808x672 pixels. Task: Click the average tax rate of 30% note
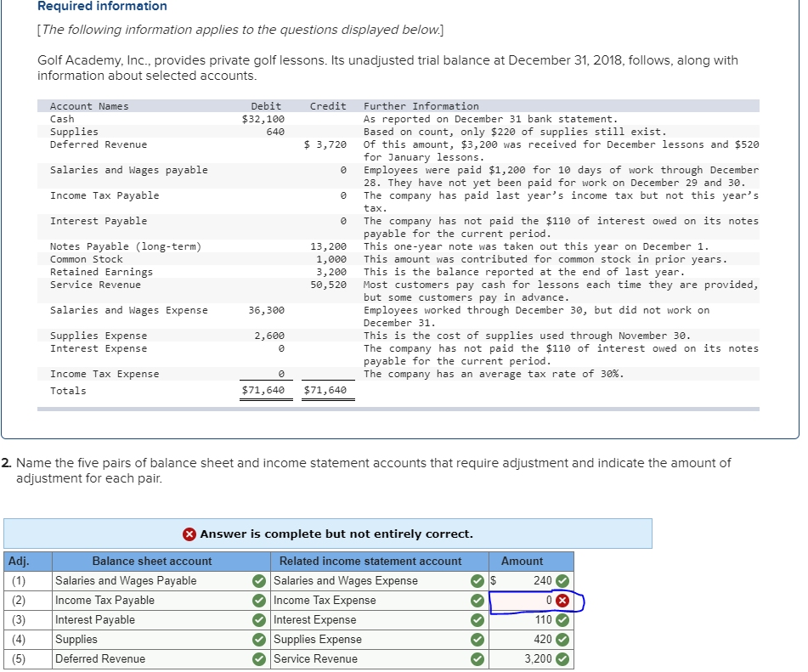click(494, 374)
